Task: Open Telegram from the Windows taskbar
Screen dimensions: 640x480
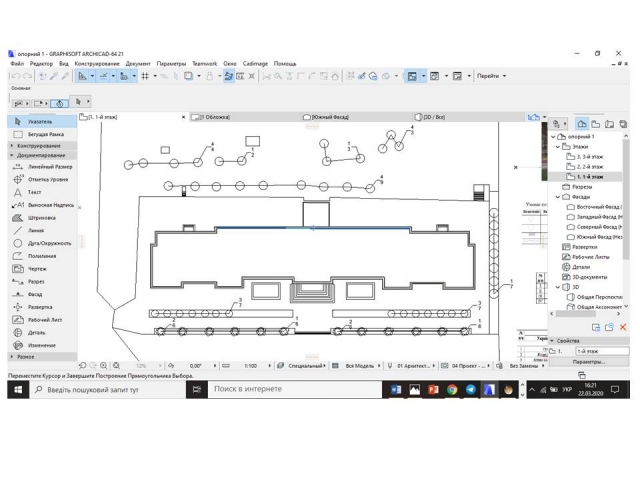Action: coord(471,390)
